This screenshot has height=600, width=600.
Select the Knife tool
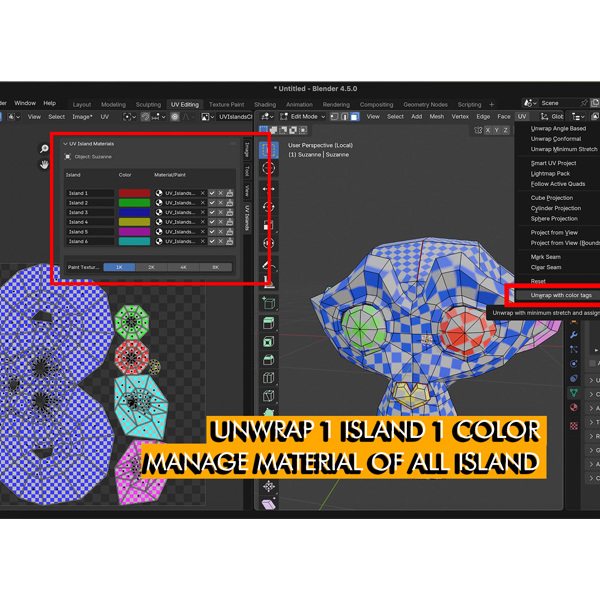268,396
